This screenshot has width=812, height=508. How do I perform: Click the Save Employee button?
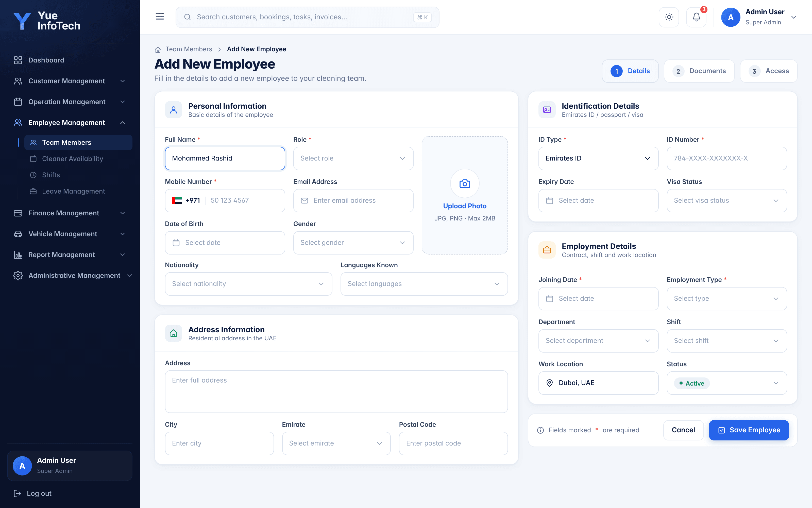pos(749,430)
